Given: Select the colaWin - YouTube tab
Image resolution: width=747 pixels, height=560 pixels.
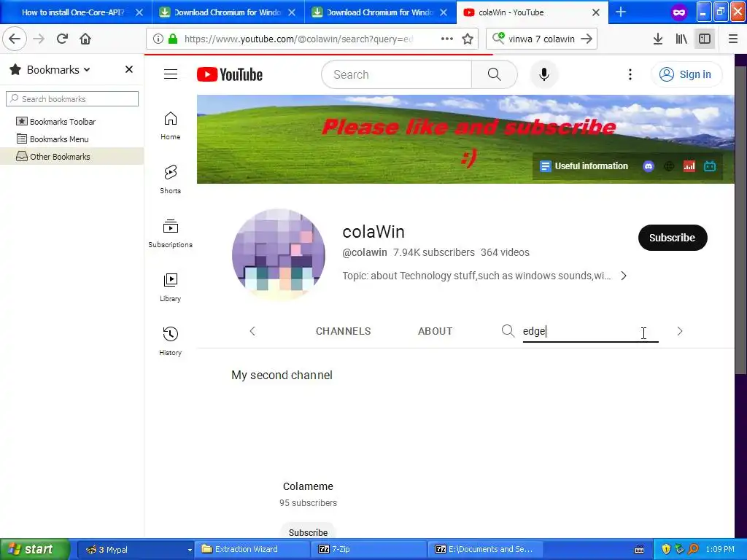Looking at the screenshot, I should [x=511, y=12].
